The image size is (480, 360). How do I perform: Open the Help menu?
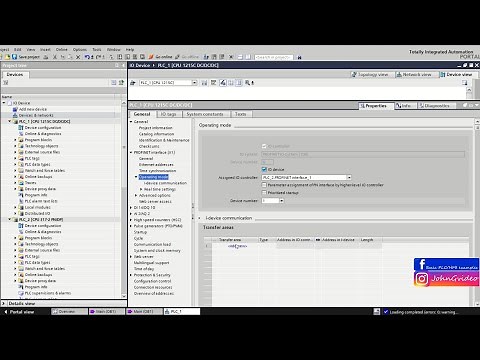click(x=130, y=50)
